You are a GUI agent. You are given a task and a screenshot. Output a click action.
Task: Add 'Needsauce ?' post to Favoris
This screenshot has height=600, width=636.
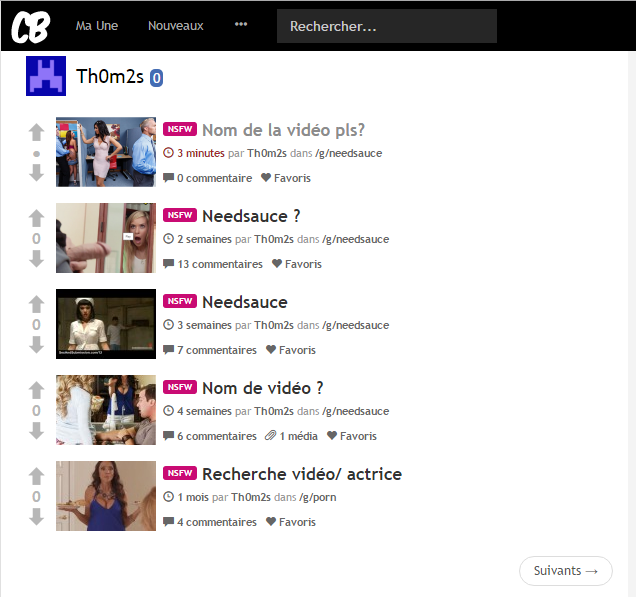[x=295, y=264]
